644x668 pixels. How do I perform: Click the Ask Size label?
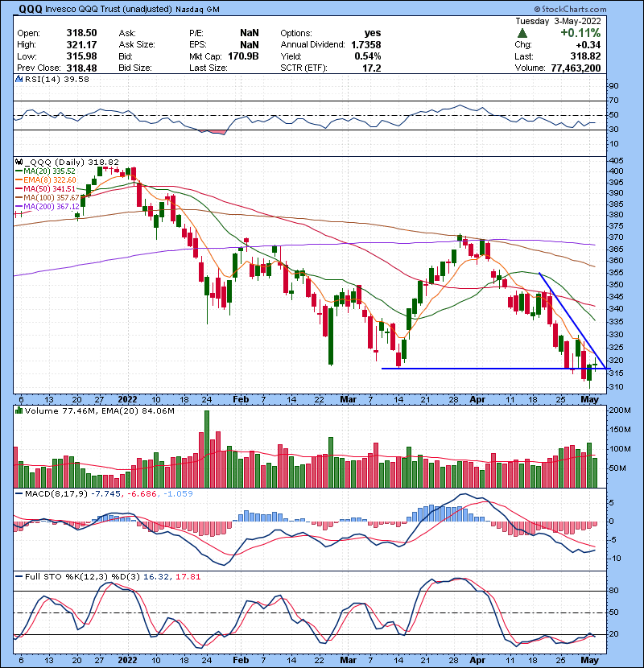[x=137, y=45]
